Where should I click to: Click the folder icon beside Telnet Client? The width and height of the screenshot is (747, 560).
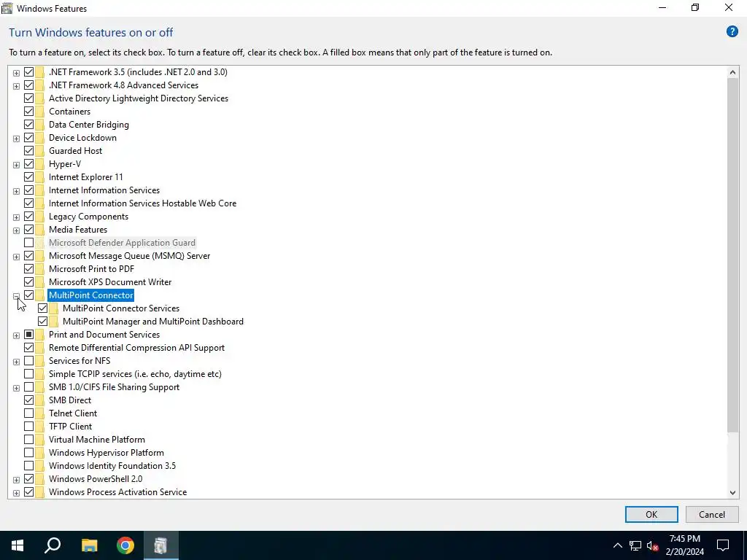click(x=39, y=413)
